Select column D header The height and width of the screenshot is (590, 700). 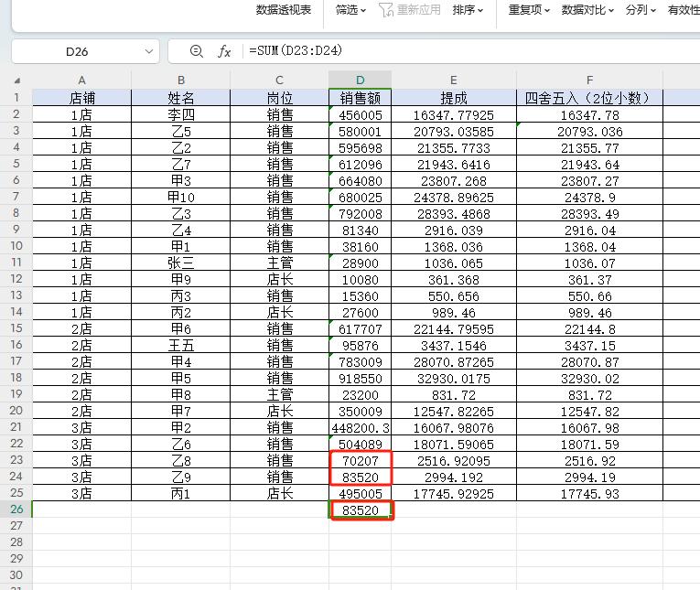coord(361,80)
